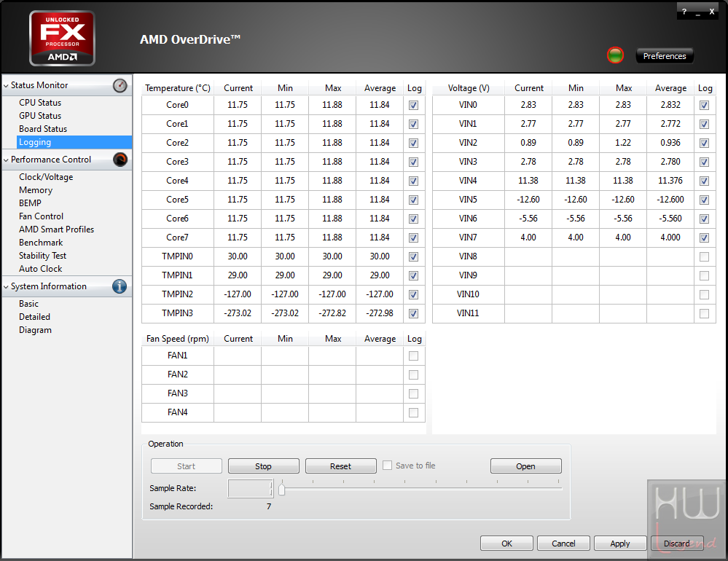Image resolution: width=728 pixels, height=561 pixels.
Task: Open the Preferences menu
Action: [x=665, y=55]
